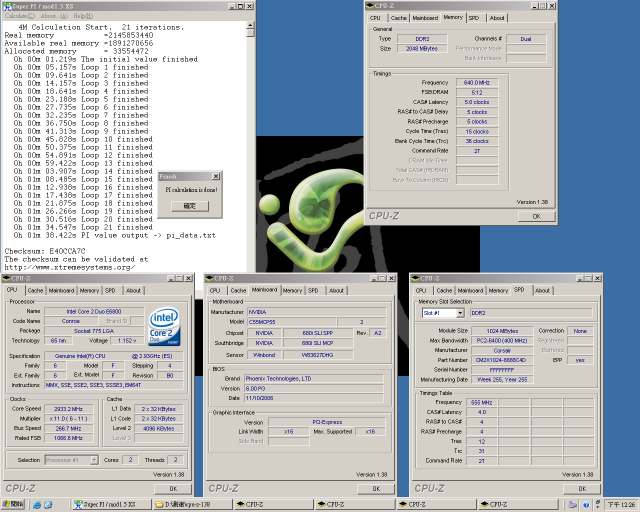Screen dimensions: 640x512
Task: Click OK in the Memory CPU-Z window
Action: [536, 216]
